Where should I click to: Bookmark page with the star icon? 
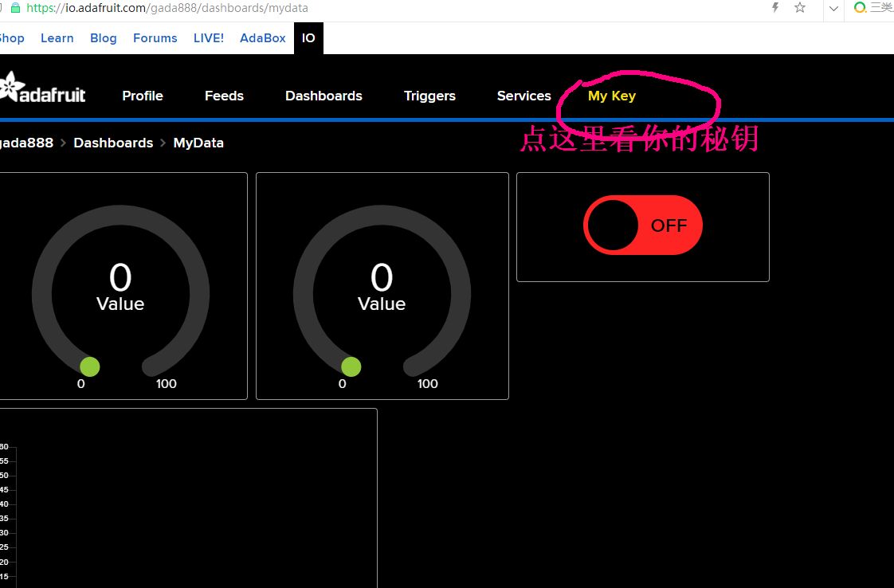click(800, 7)
